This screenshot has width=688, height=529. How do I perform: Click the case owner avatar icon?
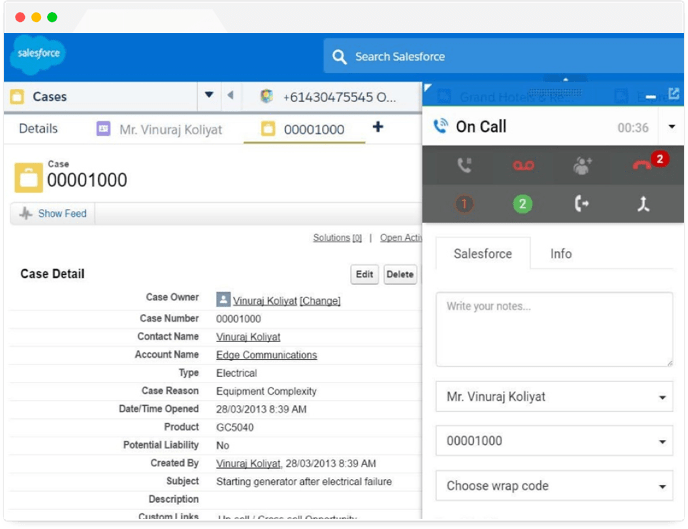pyautogui.click(x=223, y=300)
